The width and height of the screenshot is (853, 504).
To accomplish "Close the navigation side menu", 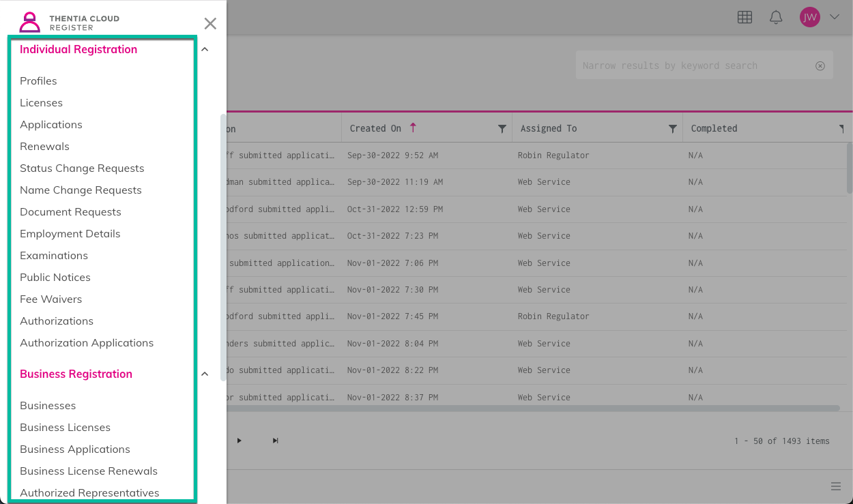I will pos(210,24).
